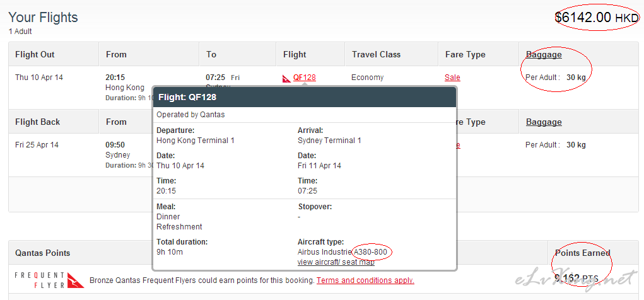Click the outbound Baggage header link
644x300 pixels.
544,54
